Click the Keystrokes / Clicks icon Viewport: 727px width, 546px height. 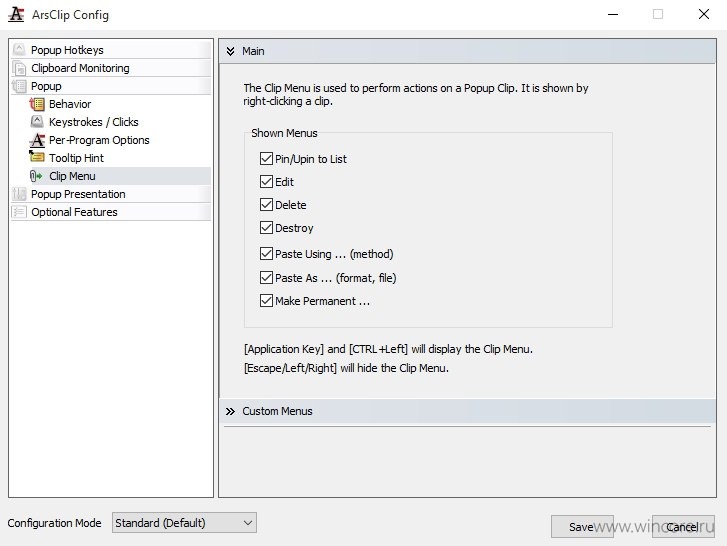coord(37,122)
